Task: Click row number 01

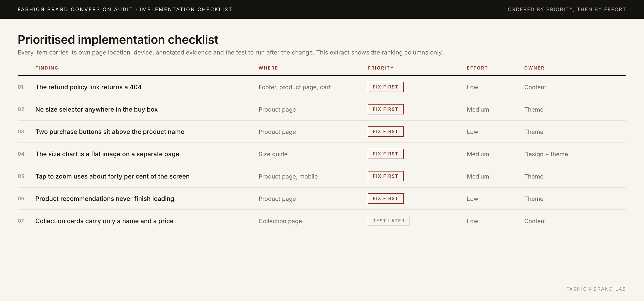Action: click(x=21, y=87)
